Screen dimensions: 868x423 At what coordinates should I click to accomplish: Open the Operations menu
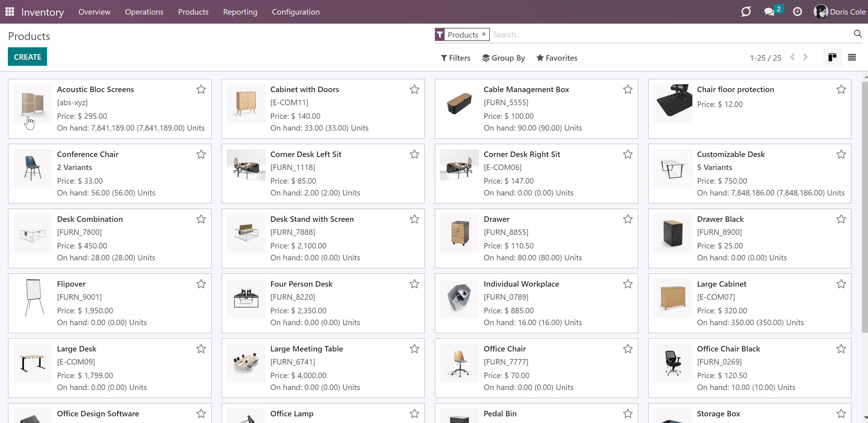click(x=144, y=12)
